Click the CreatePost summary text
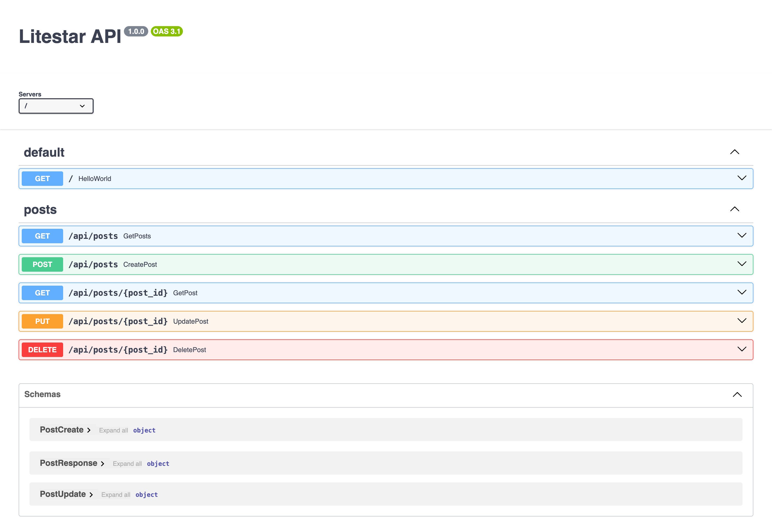The width and height of the screenshot is (772, 532). pyautogui.click(x=140, y=264)
